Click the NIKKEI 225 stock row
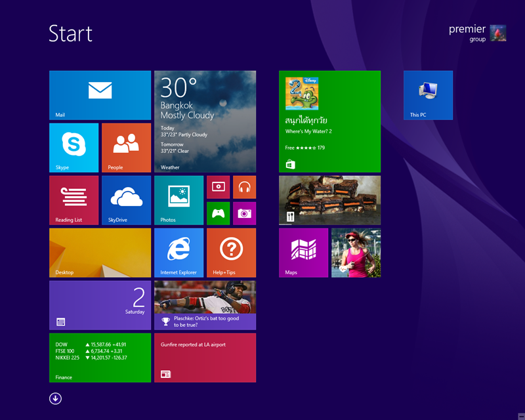The width and height of the screenshot is (525, 420). (x=91, y=358)
